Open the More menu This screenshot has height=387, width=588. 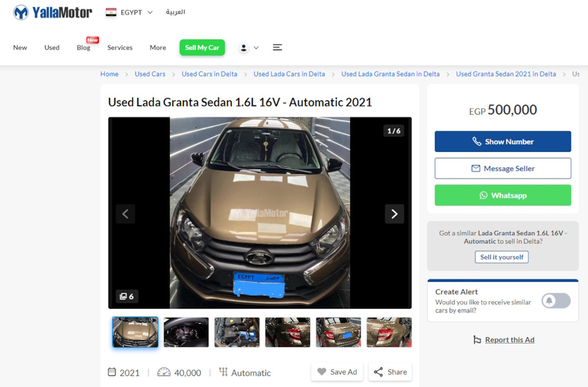click(x=158, y=48)
